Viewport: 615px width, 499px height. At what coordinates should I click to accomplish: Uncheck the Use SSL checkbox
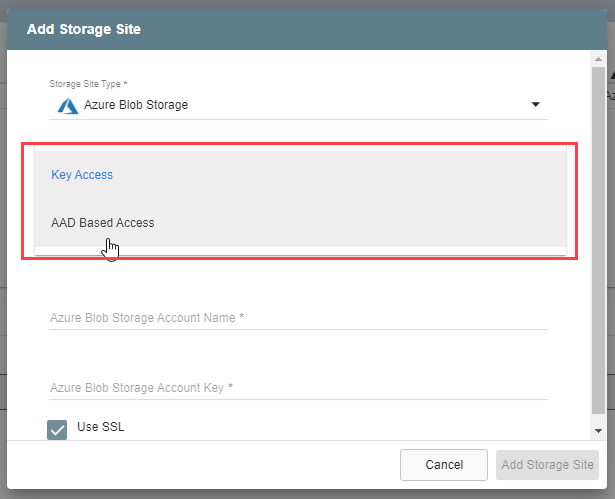(57, 429)
